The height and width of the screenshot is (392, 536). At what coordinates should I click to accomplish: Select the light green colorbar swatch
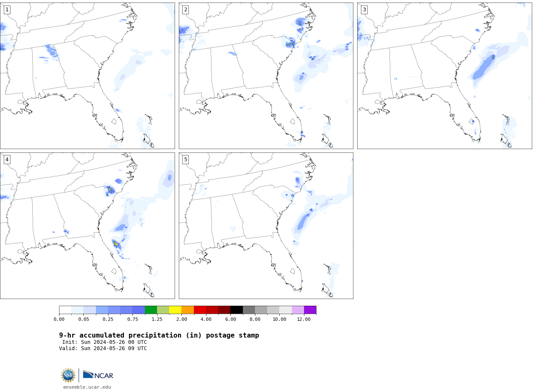point(163,310)
